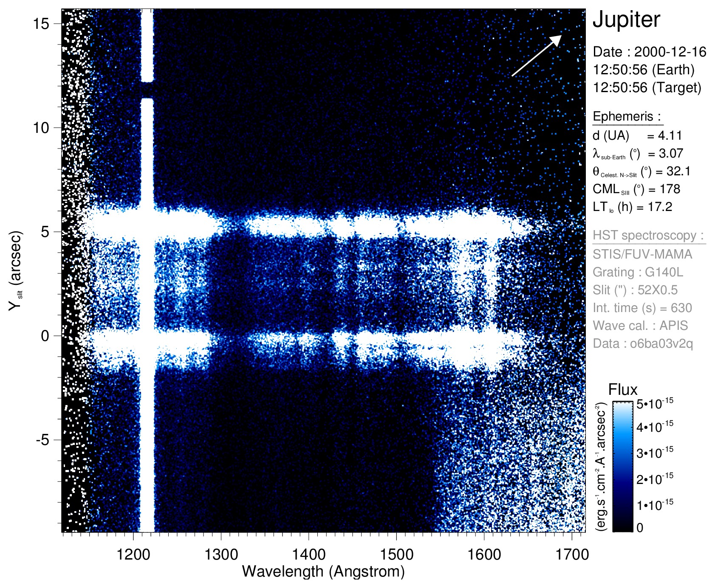The height and width of the screenshot is (588, 715).
Task: Click the "12:50:56 (Earth)" time text
Action: click(644, 70)
